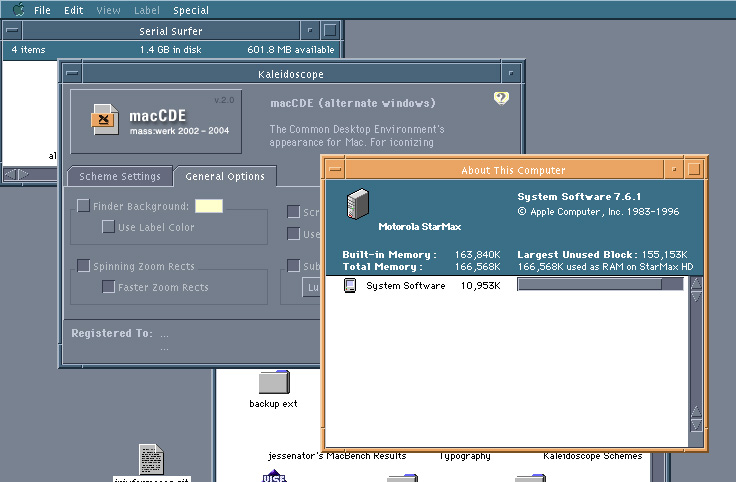Open the File menu
Viewport: 736px width, 482px height.
[42, 10]
